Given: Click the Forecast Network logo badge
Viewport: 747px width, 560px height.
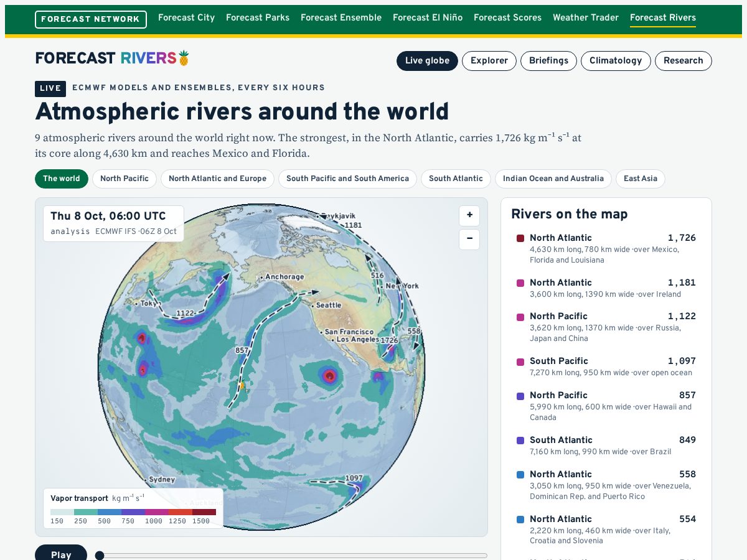Looking at the screenshot, I should (91, 19).
